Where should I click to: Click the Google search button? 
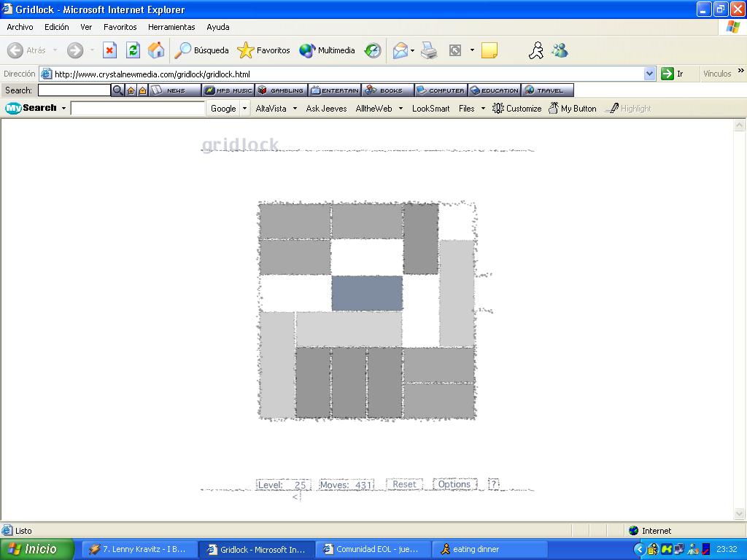click(x=223, y=108)
